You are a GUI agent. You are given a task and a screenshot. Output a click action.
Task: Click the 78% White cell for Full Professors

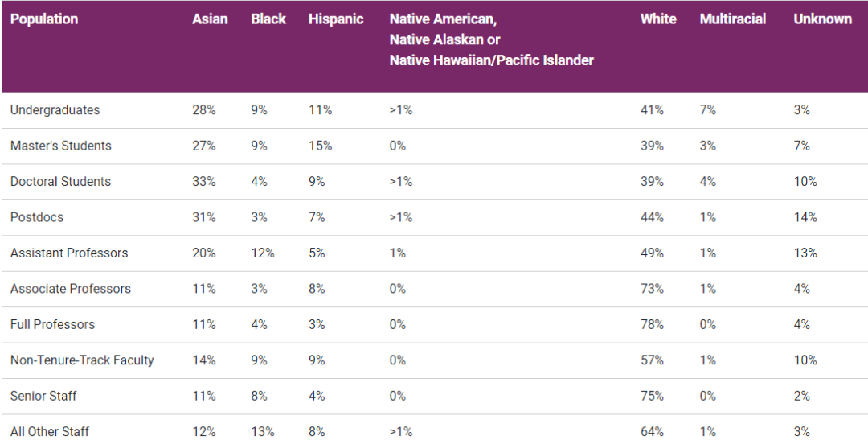coord(652,325)
